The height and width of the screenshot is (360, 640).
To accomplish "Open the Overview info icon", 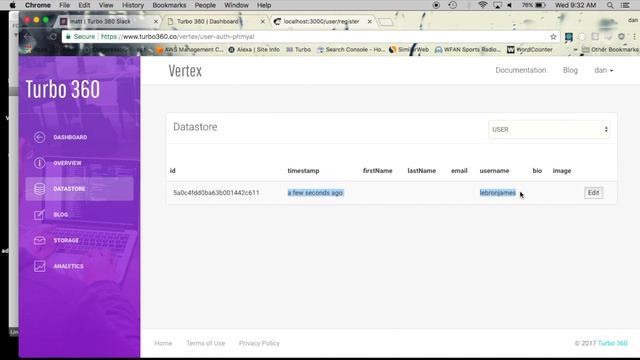I will (40, 163).
